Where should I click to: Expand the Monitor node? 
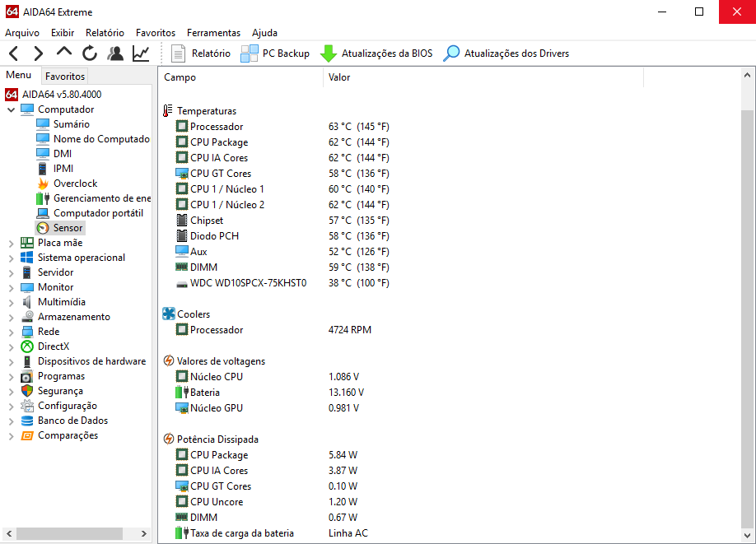[11, 288]
